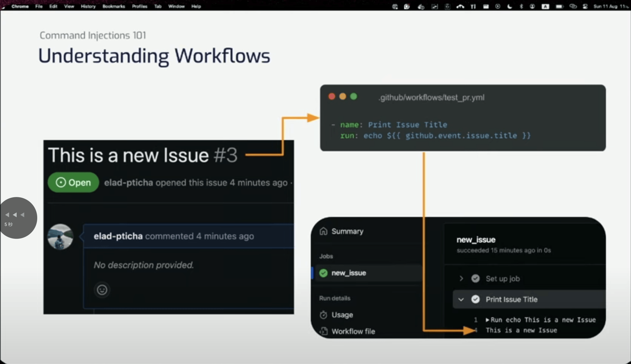Viewport: 631px width, 364px height.
Task: Click the Bluetooth icon in menu bar
Action: pyautogui.click(x=521, y=6)
